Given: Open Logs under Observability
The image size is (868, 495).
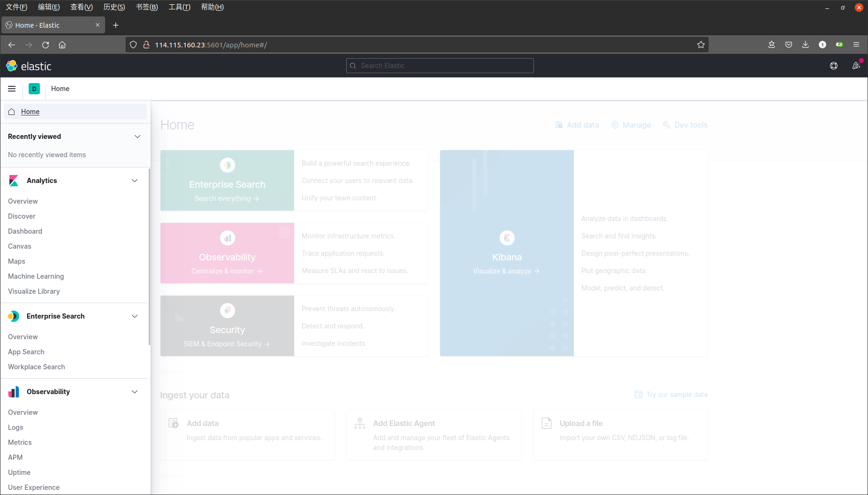Looking at the screenshot, I should pyautogui.click(x=15, y=427).
